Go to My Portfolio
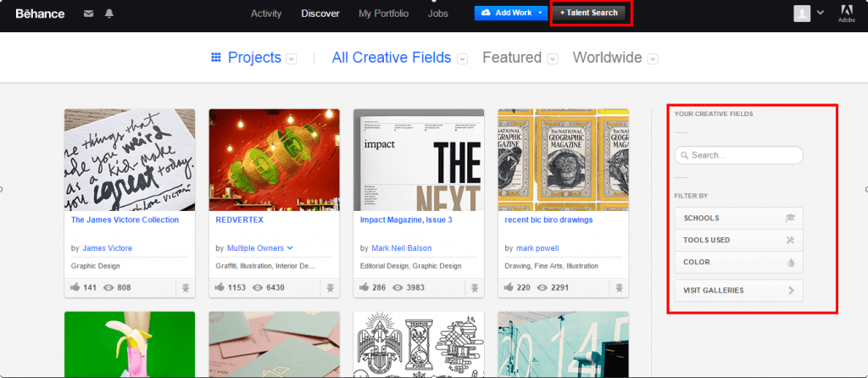Image resolution: width=868 pixels, height=378 pixels. [383, 14]
